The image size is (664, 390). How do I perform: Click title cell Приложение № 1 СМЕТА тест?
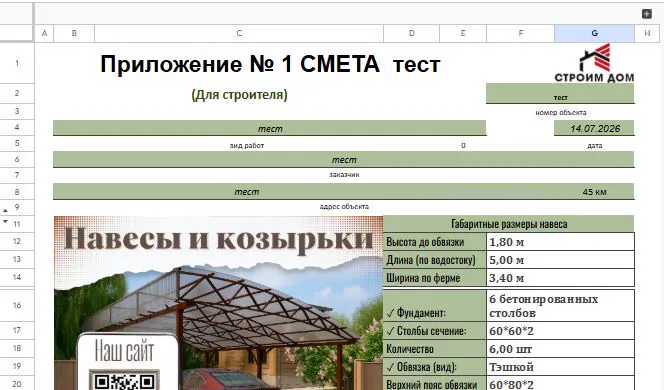tap(270, 64)
